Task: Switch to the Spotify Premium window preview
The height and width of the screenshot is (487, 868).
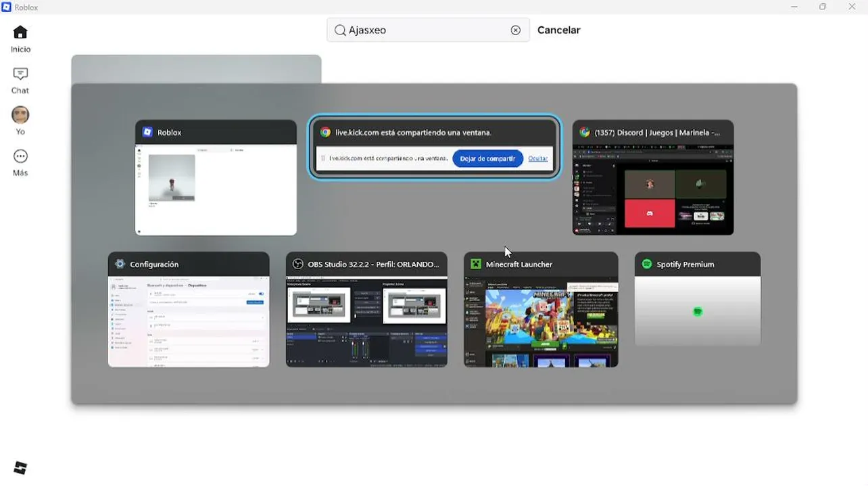Action: click(x=698, y=300)
